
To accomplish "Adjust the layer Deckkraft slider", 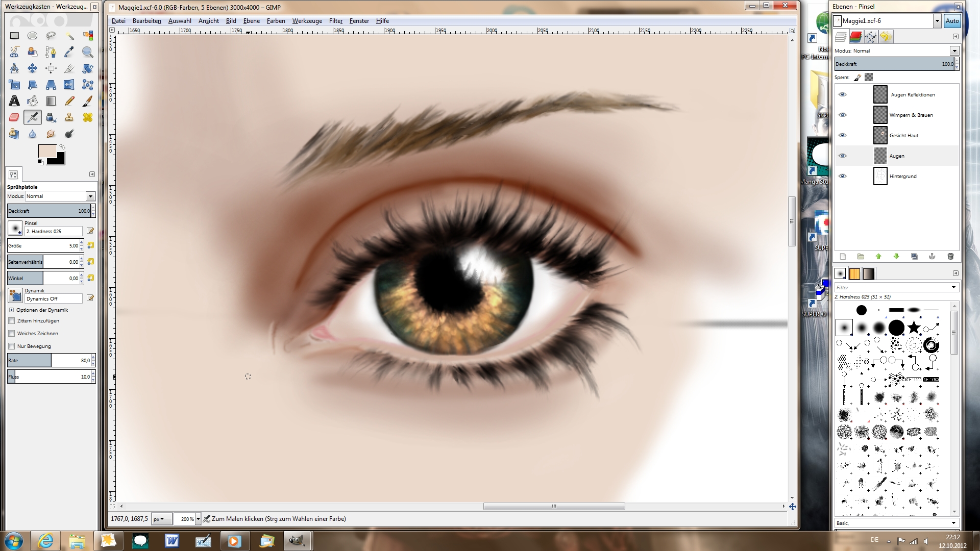I will [895, 64].
